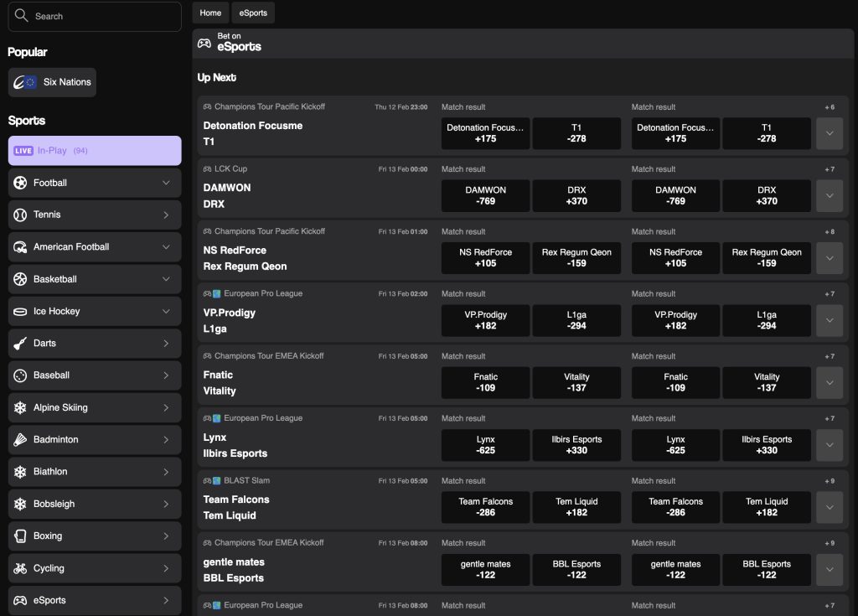The height and width of the screenshot is (616, 858).
Task: Pick Ilbirs Esports +330 odds
Action: tap(576, 445)
